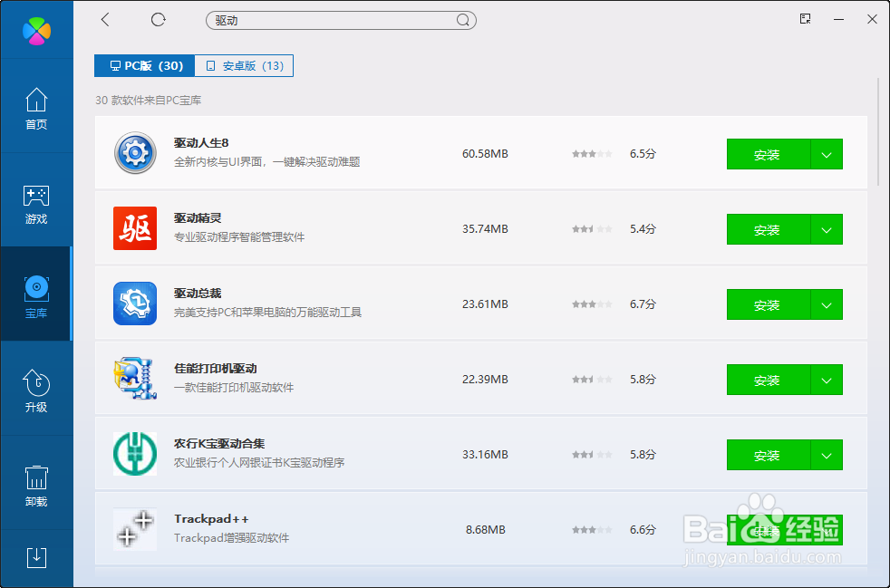Viewport: 890px width, 588px height.
Task: Click the 6.5分 star rating of 驱动人生8
Action: [x=592, y=154]
